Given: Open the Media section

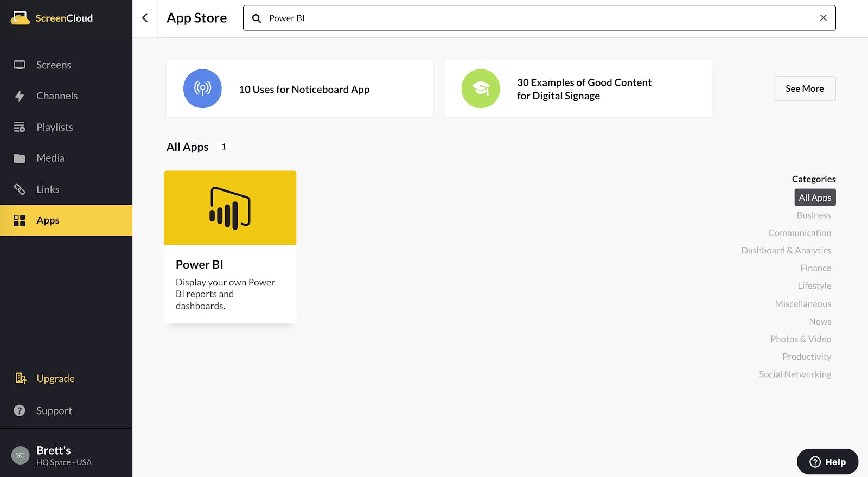Looking at the screenshot, I should [66, 158].
